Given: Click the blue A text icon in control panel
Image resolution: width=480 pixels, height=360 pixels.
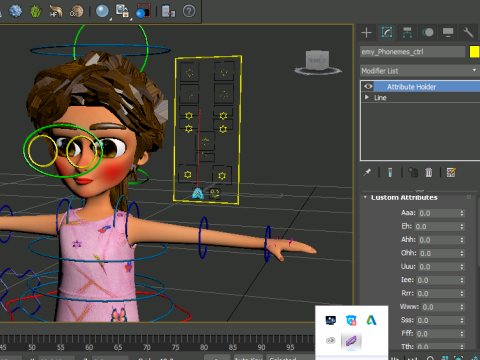Looking at the screenshot, I should point(197,193).
